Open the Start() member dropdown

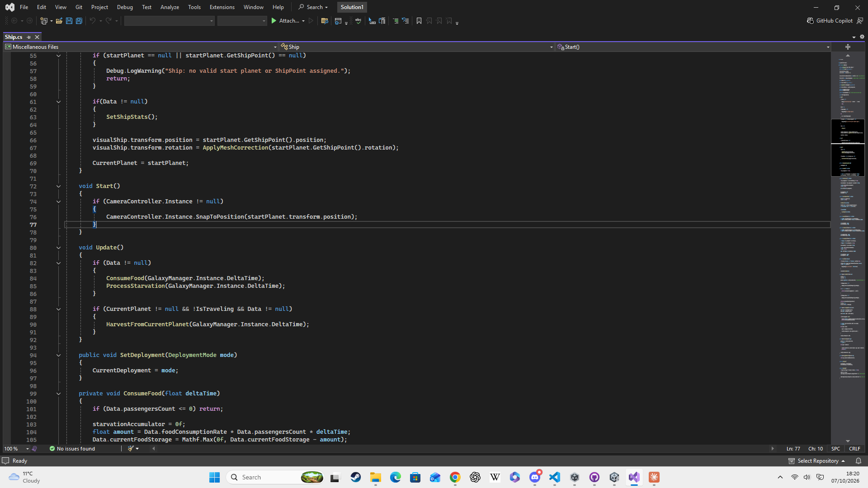(x=693, y=47)
